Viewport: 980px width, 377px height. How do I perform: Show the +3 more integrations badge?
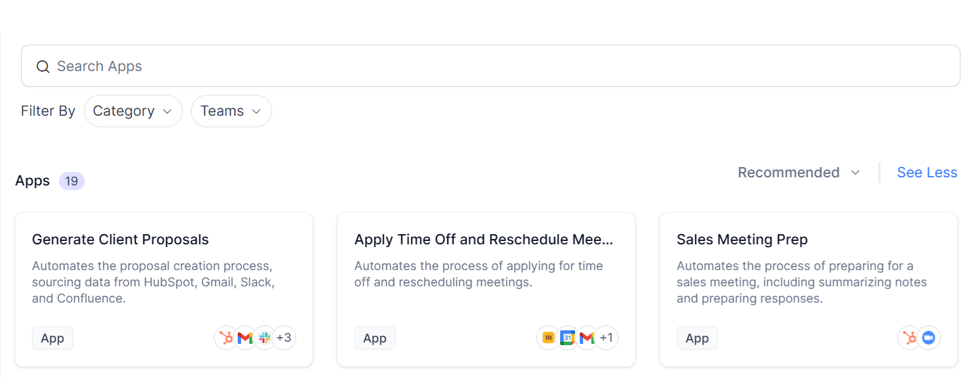pos(284,338)
